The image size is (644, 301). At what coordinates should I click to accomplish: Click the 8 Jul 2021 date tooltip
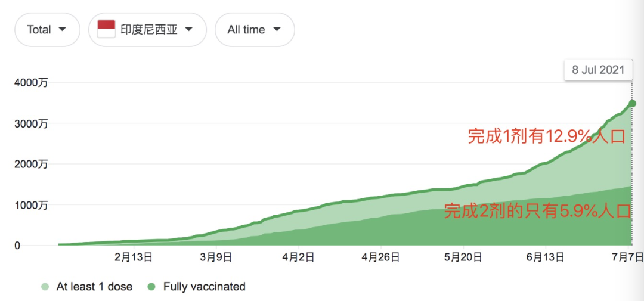[598, 70]
